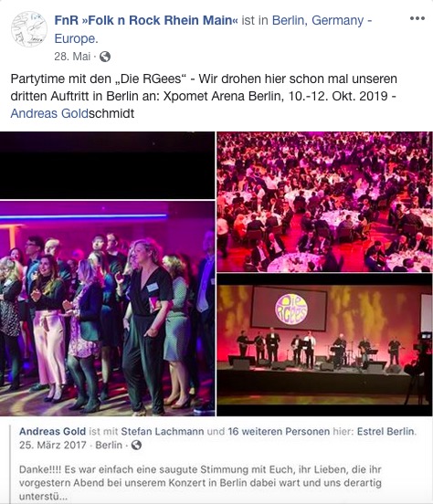The height and width of the screenshot is (504, 433).
Task: Open the dancing crowd photo
Action: pyautogui.click(x=107, y=309)
